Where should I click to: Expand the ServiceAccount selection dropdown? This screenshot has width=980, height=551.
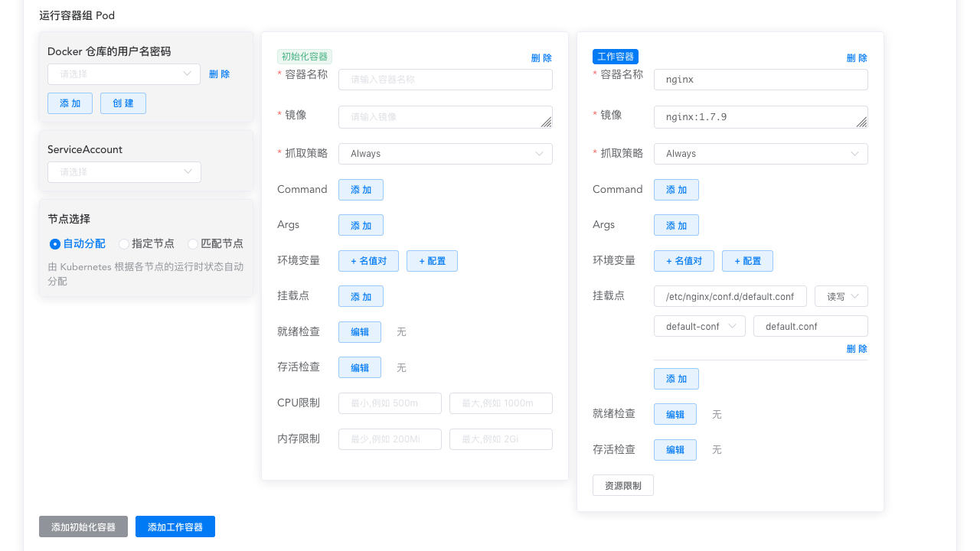pyautogui.click(x=124, y=171)
